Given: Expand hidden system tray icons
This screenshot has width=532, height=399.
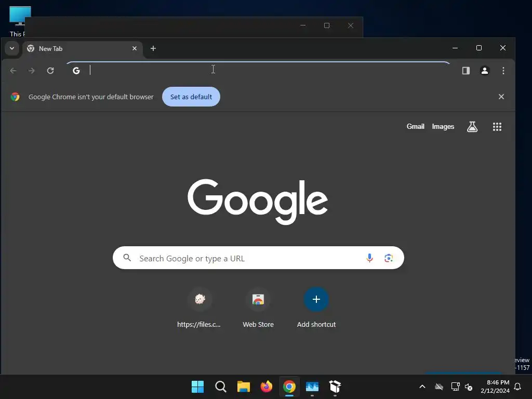Looking at the screenshot, I should [422, 387].
